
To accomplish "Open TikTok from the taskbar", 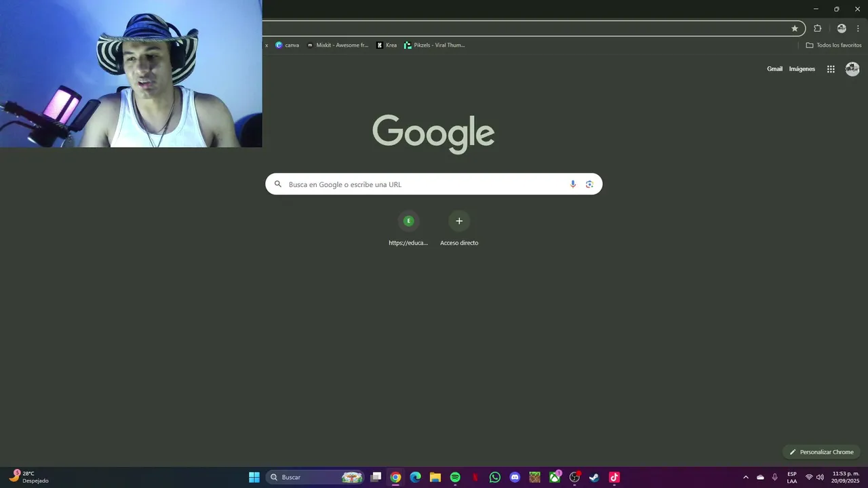I will 614,477.
